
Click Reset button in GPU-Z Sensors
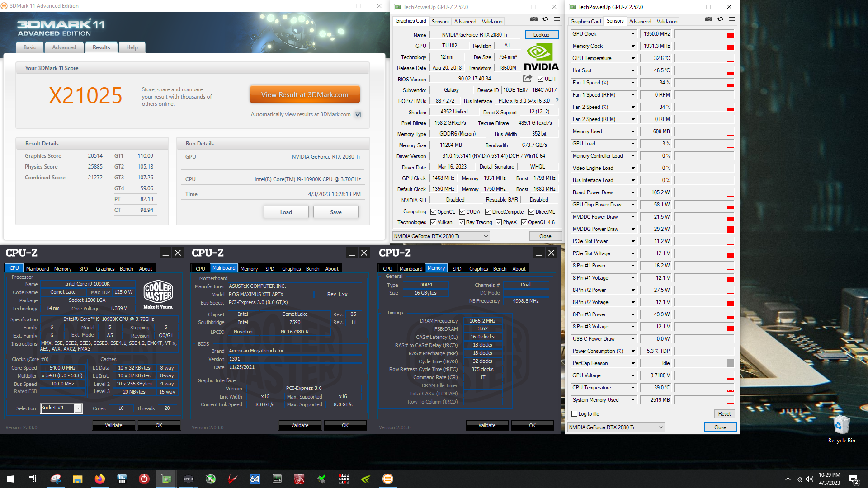click(x=724, y=413)
